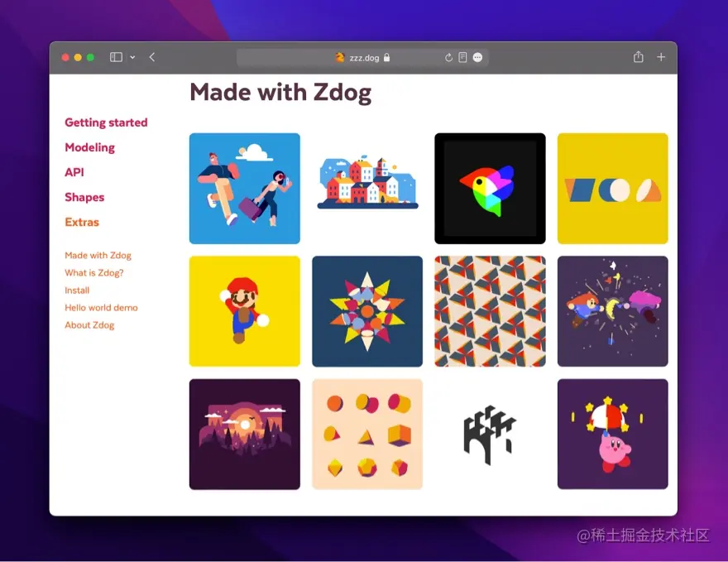This screenshot has width=728, height=562.
Task: Expand the chevron beside the sidebar button
Action: tap(132, 57)
